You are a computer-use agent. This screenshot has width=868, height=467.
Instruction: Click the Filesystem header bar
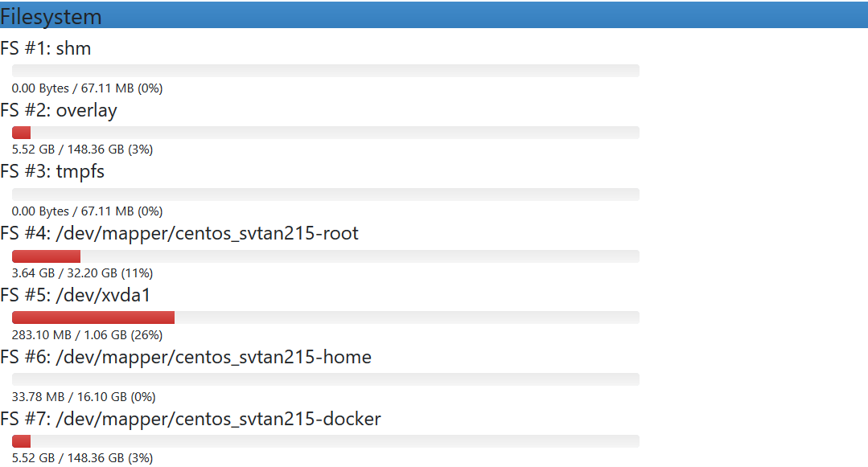click(x=434, y=15)
